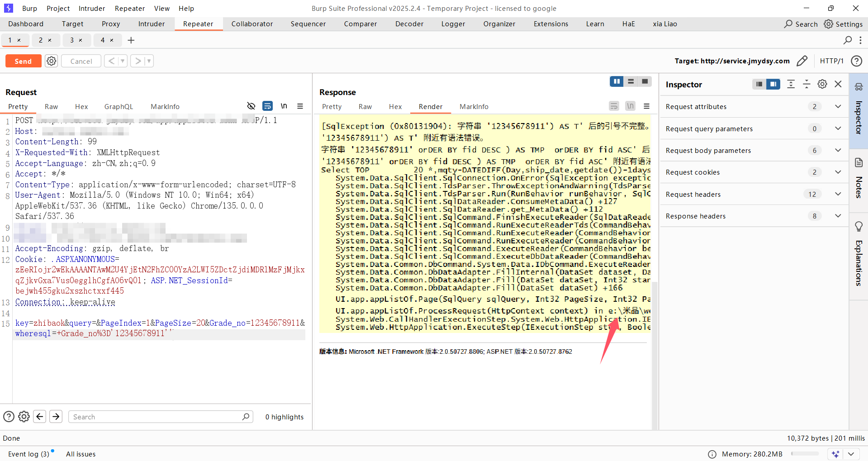Click the Send button
This screenshot has height=461, width=868.
[x=23, y=61]
